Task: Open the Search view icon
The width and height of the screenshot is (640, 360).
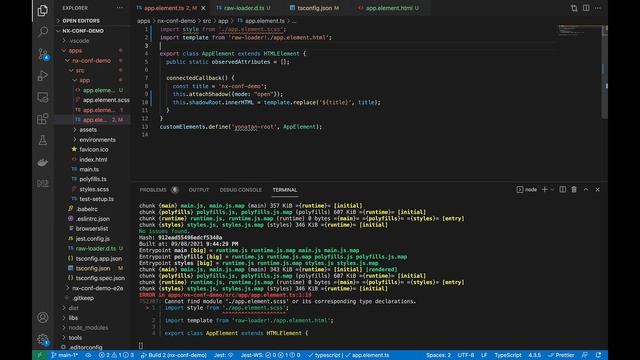Action: point(42,32)
